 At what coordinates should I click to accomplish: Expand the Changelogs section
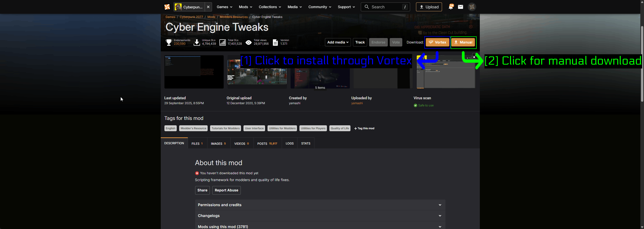320,216
